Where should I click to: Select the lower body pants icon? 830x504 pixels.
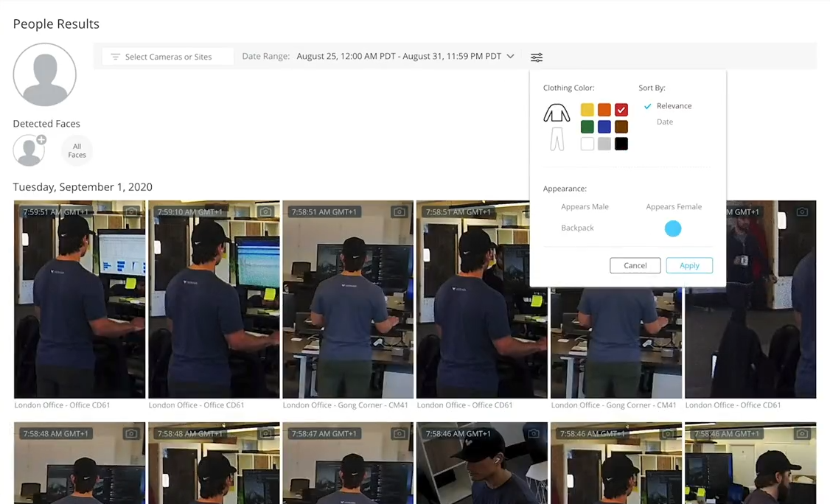click(x=557, y=139)
